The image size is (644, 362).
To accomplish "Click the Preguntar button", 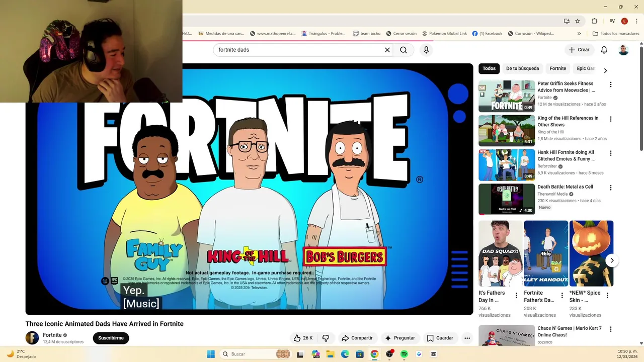I will tap(399, 338).
